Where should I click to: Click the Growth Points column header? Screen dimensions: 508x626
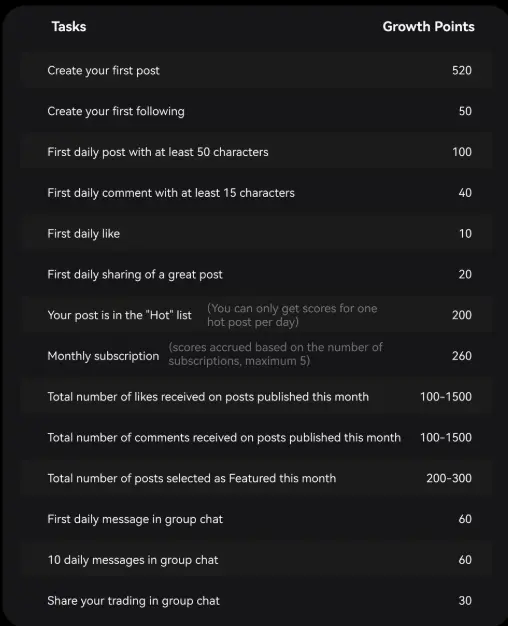point(429,27)
